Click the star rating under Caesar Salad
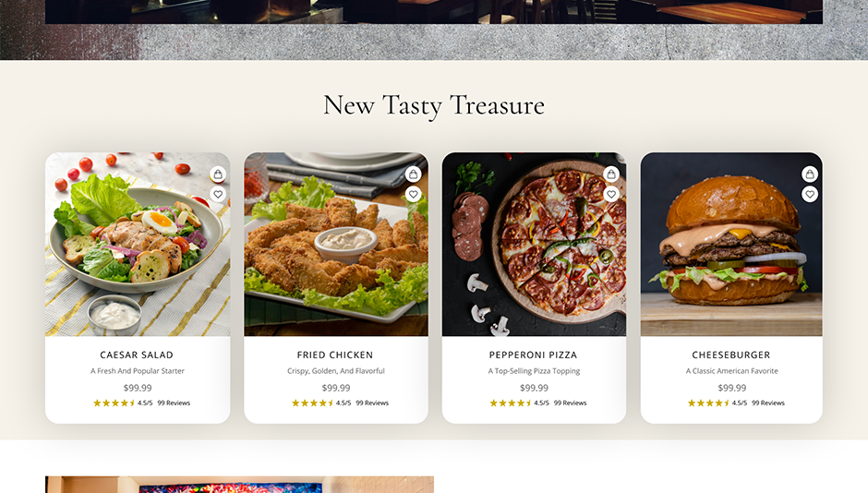 tap(114, 403)
